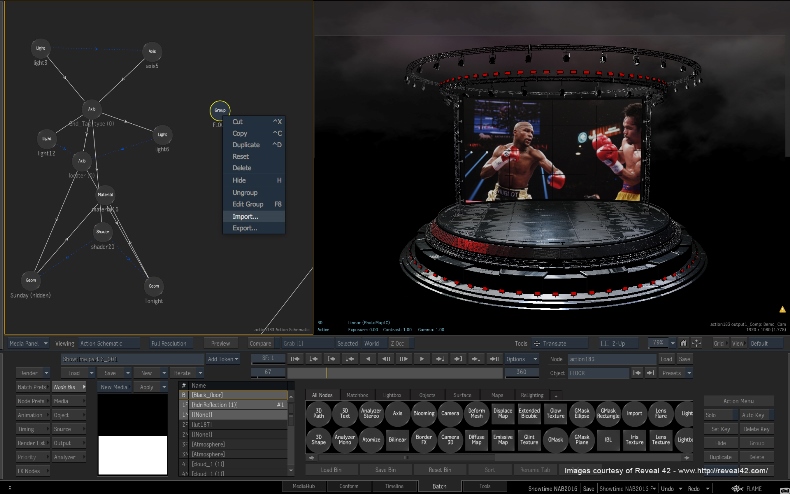Click the Lens Flare node icon

coord(661,413)
